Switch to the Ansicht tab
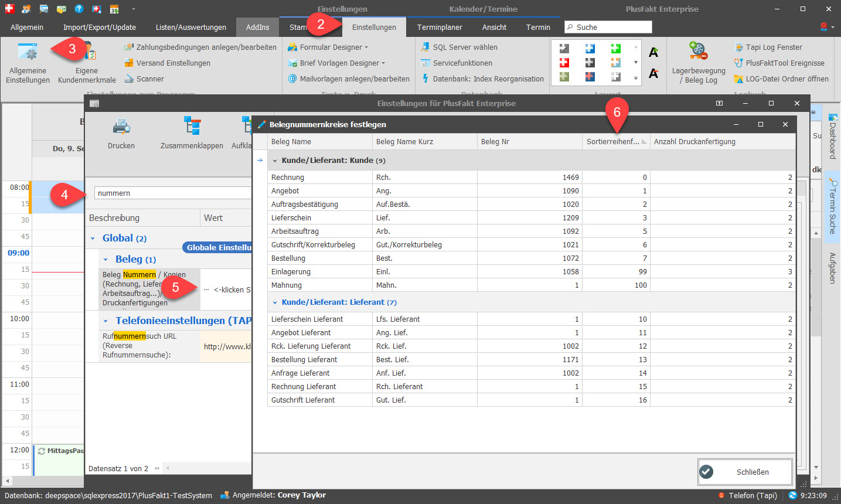Screen dimensions: 841x504 [x=495, y=27]
